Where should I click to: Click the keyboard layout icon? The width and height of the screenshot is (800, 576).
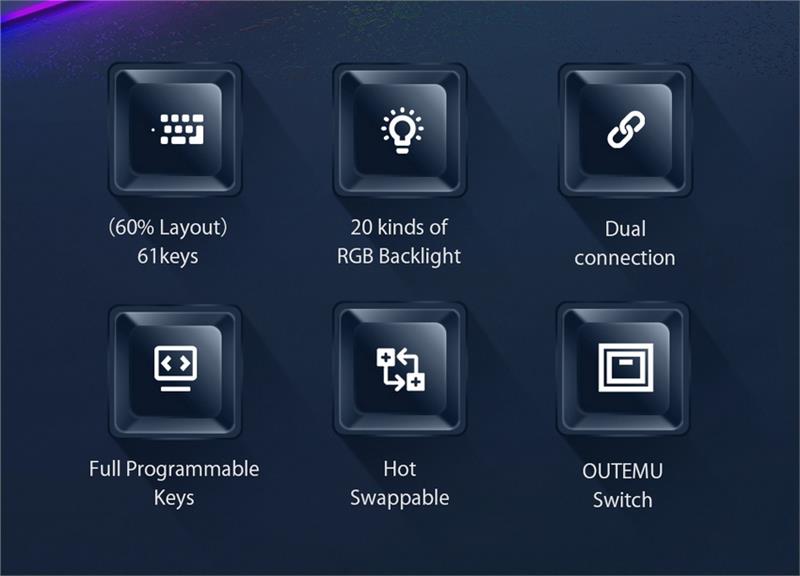pyautogui.click(x=179, y=129)
